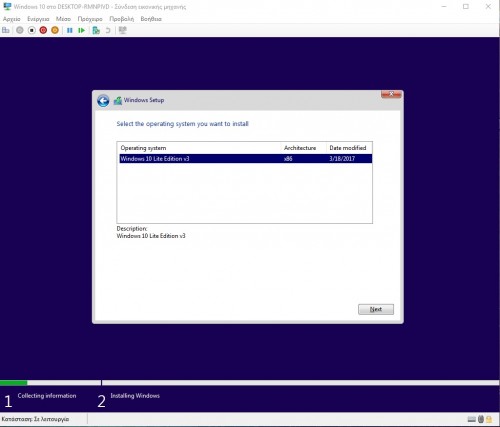Click the Revert arrow icon
Screen dimensions: 500x427
pyautogui.click(x=108, y=30)
